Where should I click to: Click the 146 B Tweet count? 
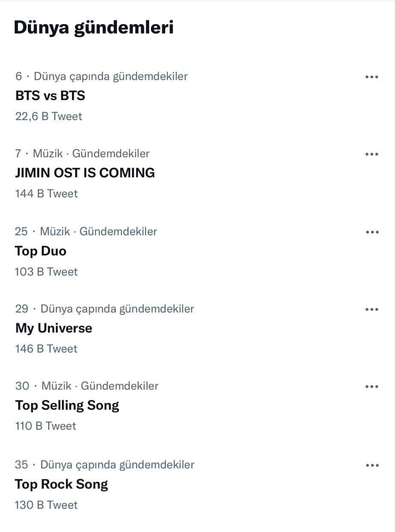click(x=46, y=349)
